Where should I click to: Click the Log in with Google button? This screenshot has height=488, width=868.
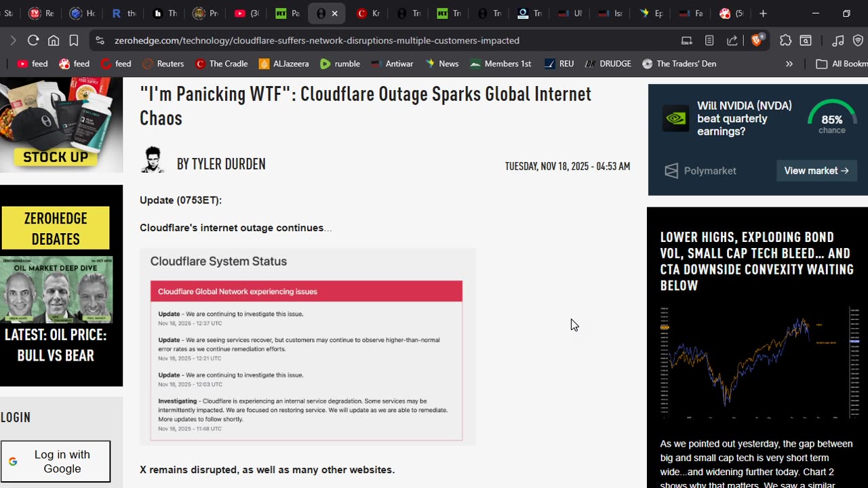click(x=56, y=462)
